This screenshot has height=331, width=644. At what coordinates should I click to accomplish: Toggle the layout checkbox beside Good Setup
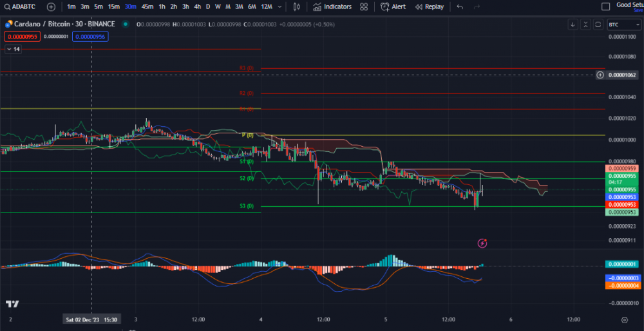coord(605,6)
